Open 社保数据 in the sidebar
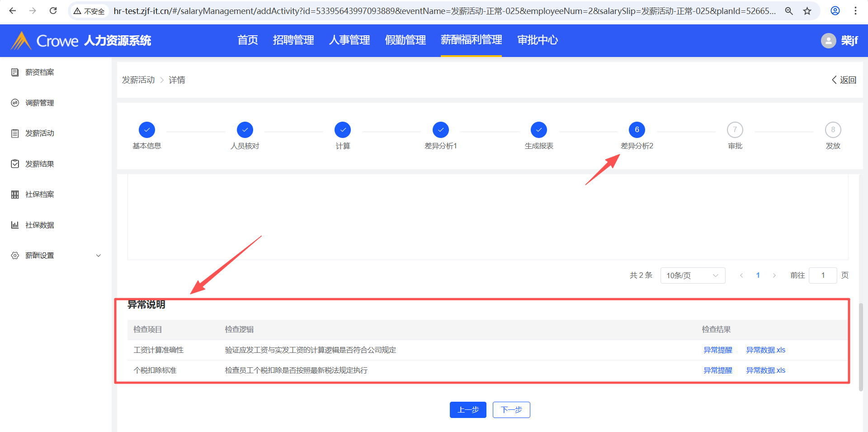The height and width of the screenshot is (432, 868). coord(40,225)
